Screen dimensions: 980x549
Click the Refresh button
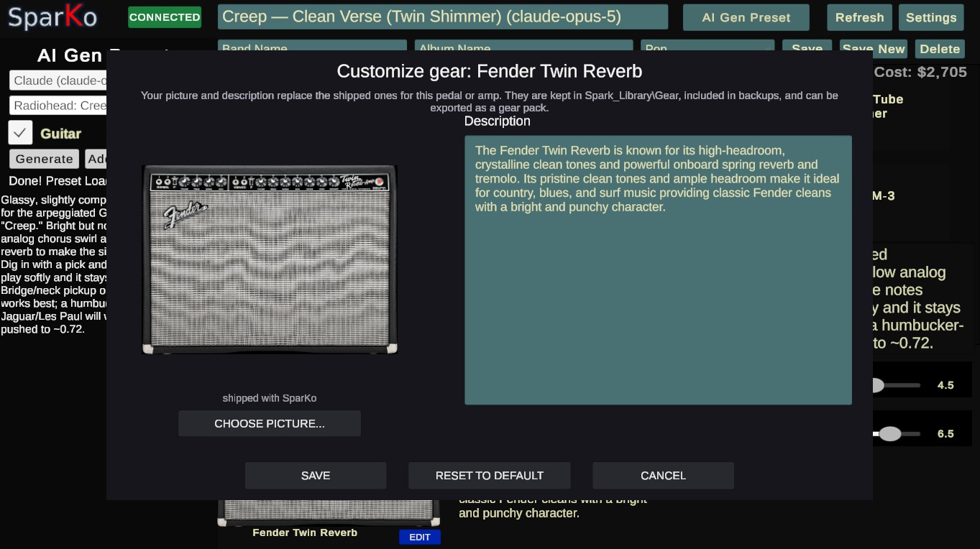859,17
